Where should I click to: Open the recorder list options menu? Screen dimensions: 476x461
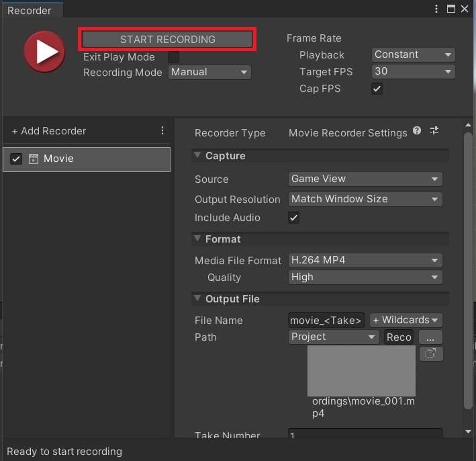click(162, 130)
